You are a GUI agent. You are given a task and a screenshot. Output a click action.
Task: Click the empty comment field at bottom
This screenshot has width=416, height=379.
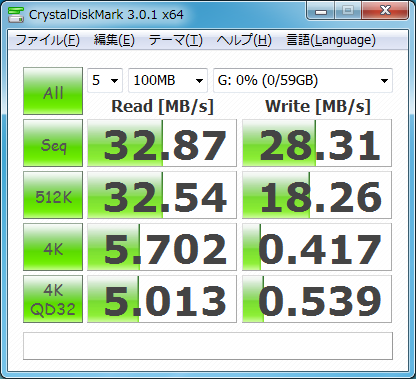coord(208,346)
